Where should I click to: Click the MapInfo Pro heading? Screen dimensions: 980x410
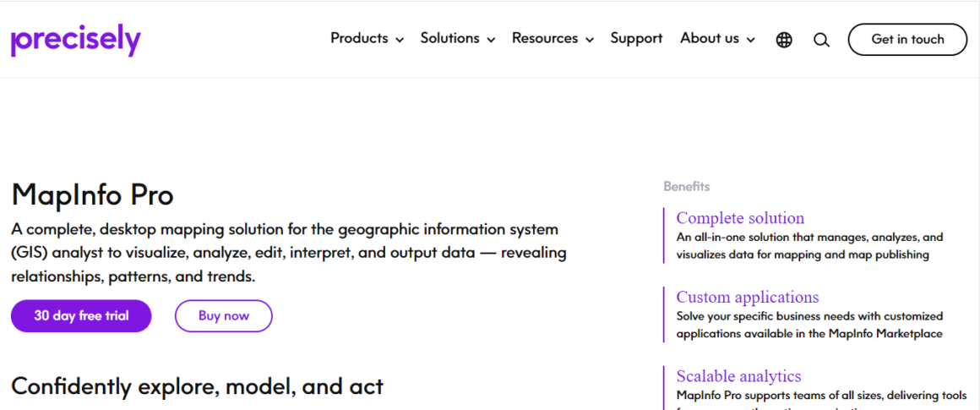click(92, 195)
